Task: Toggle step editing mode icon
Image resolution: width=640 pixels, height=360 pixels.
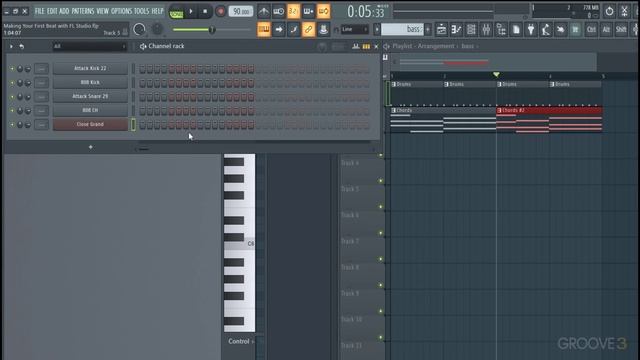Action: pos(293,29)
